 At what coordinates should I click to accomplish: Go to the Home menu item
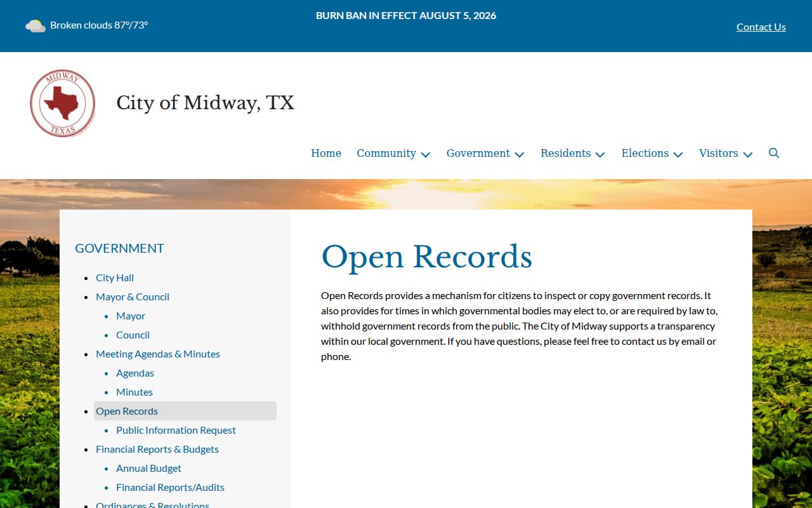(326, 153)
